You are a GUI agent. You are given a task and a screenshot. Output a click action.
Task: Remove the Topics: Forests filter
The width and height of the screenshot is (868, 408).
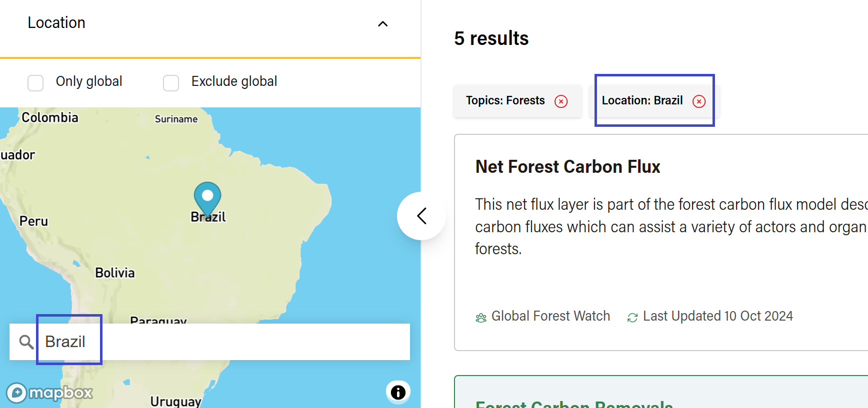tap(561, 101)
